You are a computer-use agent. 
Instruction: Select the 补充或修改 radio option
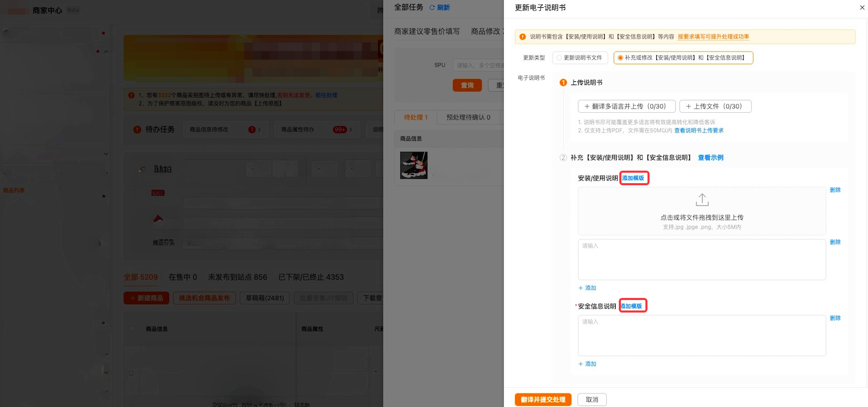620,58
